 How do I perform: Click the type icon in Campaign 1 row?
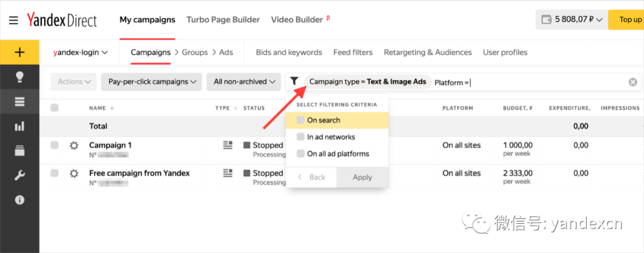pos(228,145)
